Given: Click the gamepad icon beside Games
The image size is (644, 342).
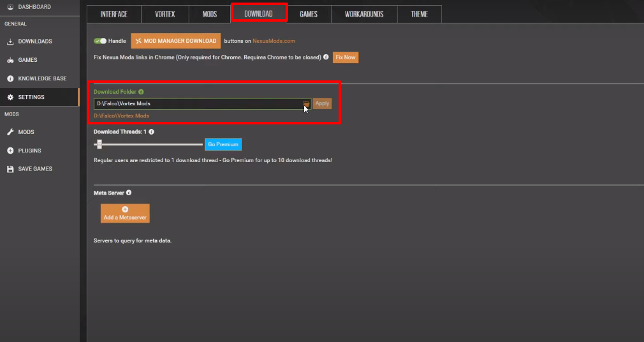Looking at the screenshot, I should (10, 60).
